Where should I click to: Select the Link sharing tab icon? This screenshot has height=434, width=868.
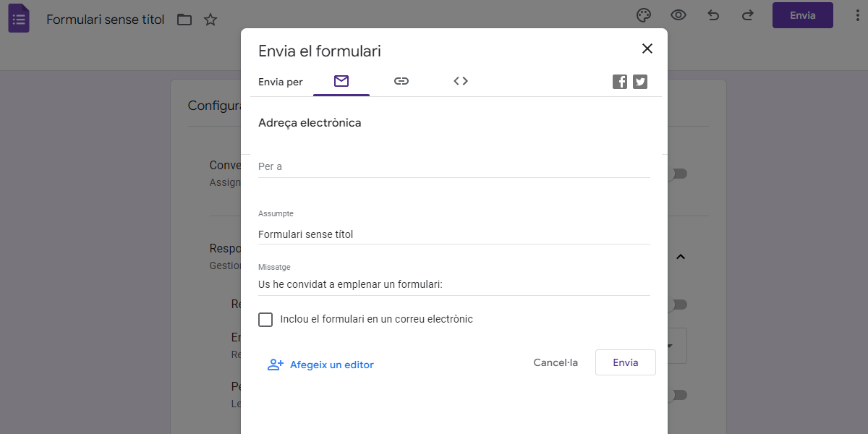pos(401,81)
